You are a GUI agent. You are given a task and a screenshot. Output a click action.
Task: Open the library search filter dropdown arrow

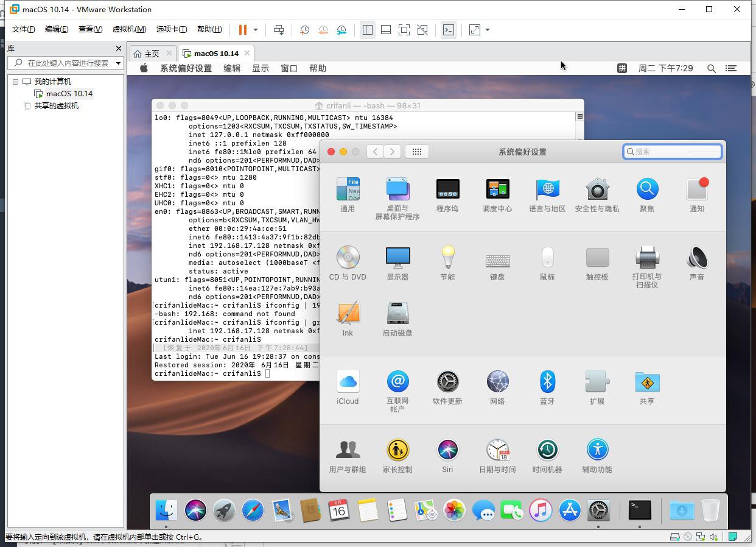[118, 63]
